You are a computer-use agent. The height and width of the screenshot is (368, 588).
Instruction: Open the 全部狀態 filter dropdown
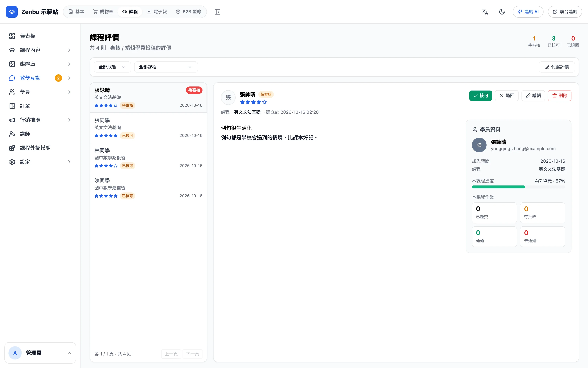112,67
